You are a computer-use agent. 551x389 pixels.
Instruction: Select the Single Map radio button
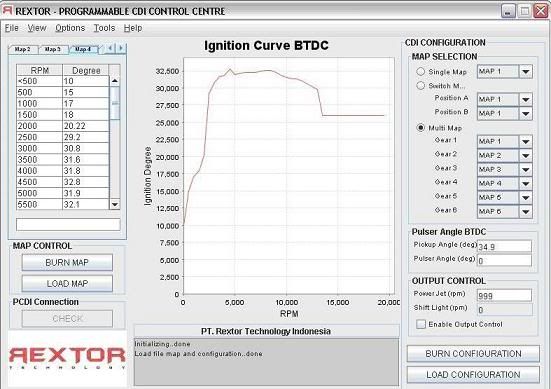click(x=421, y=71)
